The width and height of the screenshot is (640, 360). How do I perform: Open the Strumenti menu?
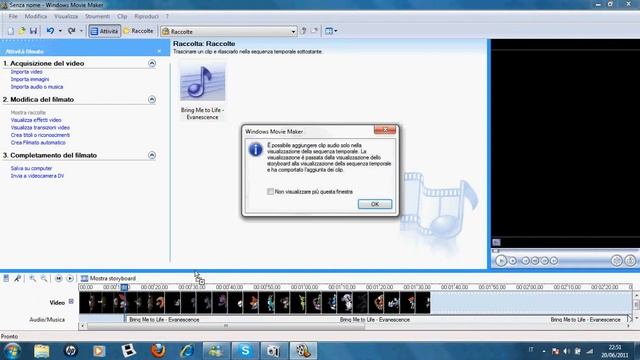[x=97, y=16]
